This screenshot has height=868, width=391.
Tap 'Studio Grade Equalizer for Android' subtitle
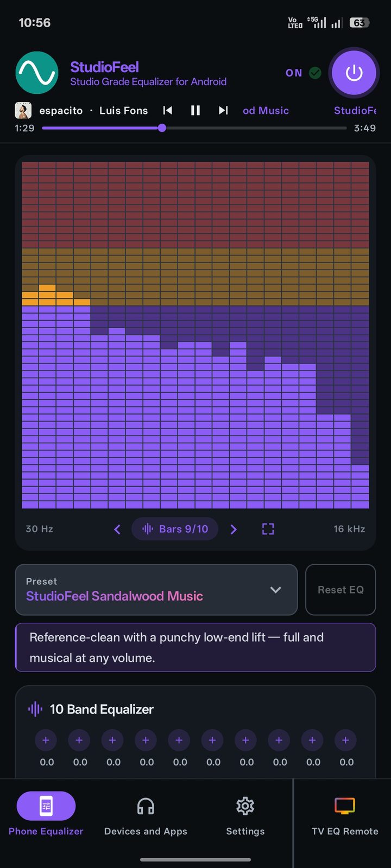148,82
